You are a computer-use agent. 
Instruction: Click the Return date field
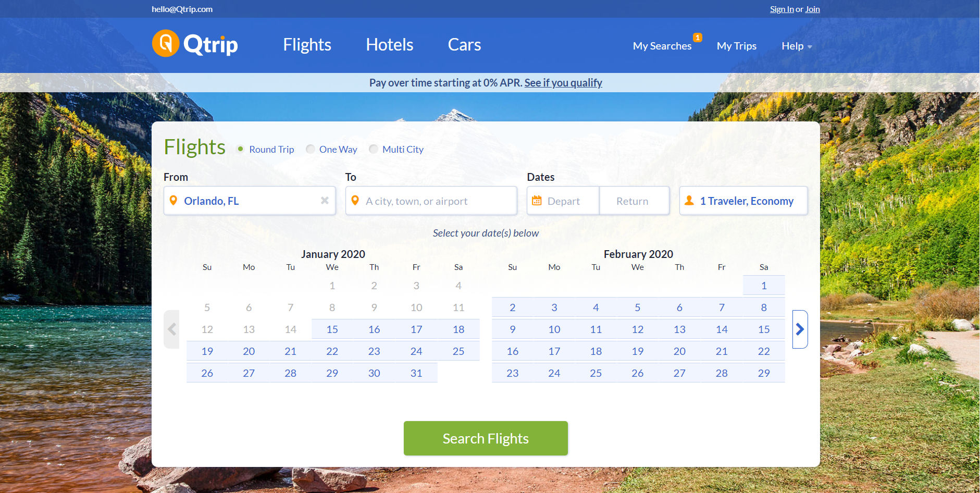tap(635, 201)
